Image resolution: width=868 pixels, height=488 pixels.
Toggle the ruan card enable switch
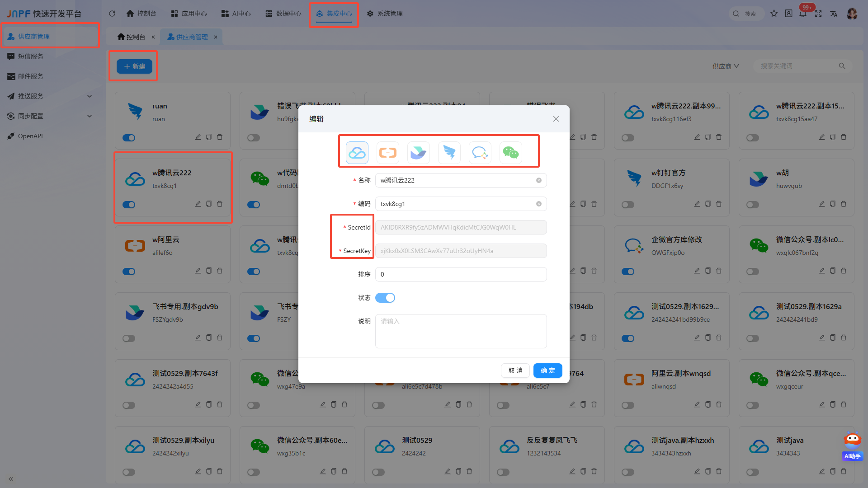[129, 138]
